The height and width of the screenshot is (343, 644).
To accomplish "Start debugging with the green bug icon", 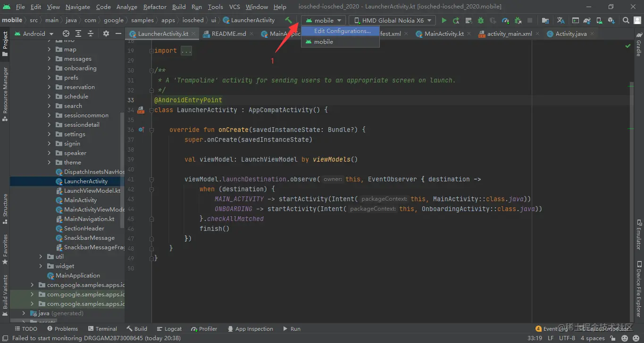I will [481, 20].
